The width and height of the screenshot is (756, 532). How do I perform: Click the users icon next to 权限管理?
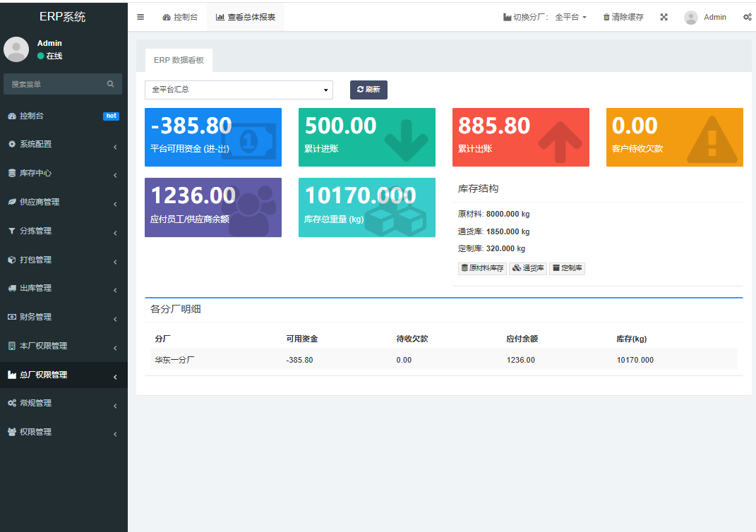coord(12,433)
